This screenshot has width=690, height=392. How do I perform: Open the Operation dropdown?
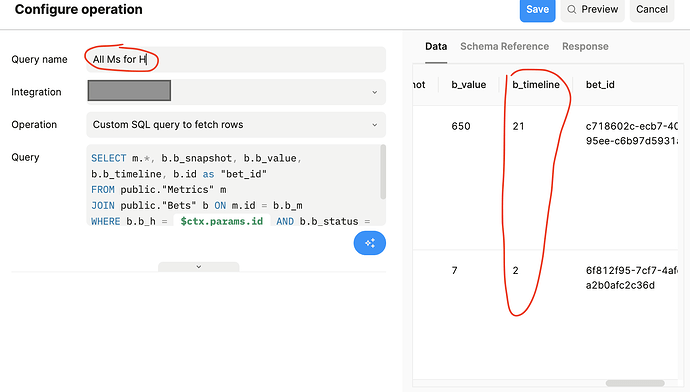236,125
